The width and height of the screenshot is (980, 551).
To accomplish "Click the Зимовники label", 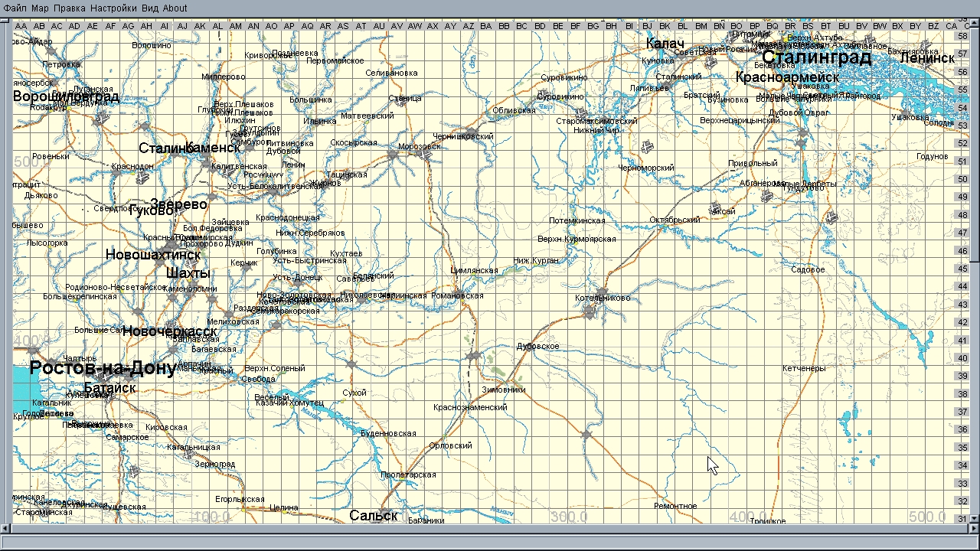I will pos(504,390).
